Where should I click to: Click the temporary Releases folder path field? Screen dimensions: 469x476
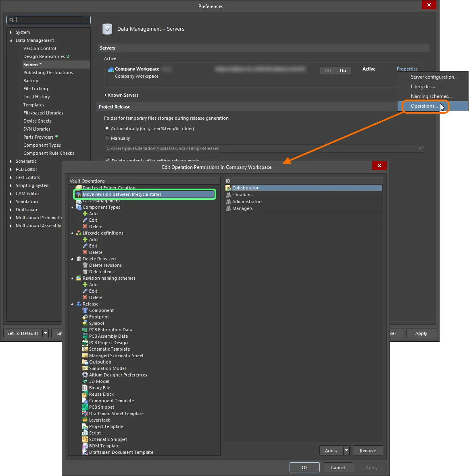[264, 149]
